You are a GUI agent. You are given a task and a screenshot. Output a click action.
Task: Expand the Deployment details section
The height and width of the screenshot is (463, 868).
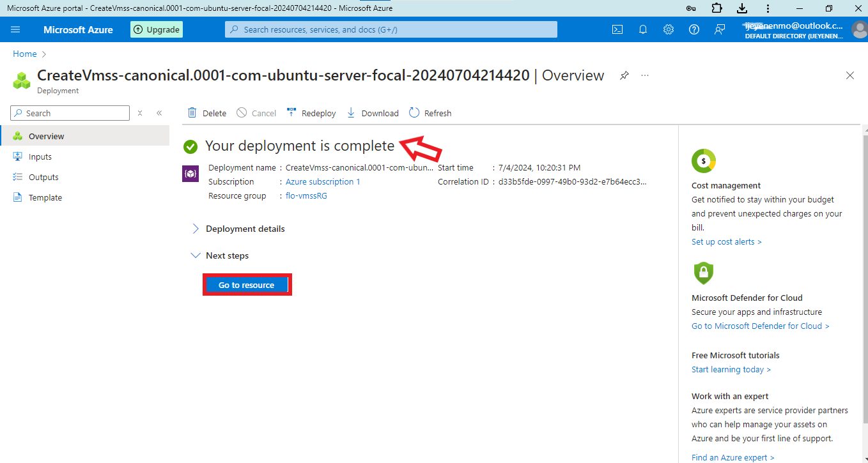pyautogui.click(x=239, y=229)
